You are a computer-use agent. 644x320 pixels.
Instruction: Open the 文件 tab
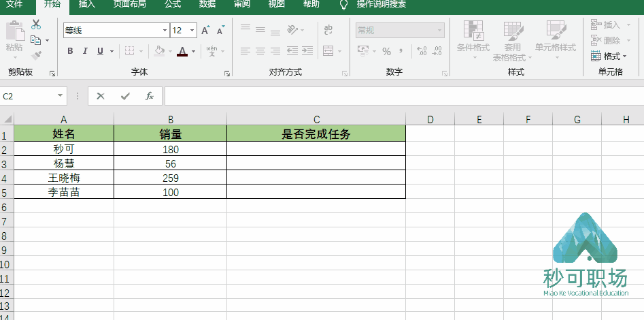coord(14,5)
